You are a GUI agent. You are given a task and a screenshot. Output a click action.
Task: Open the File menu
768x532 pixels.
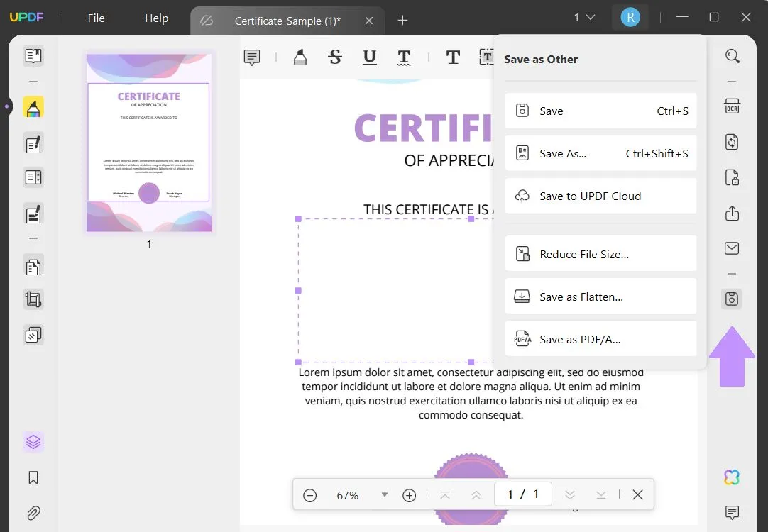(96, 18)
